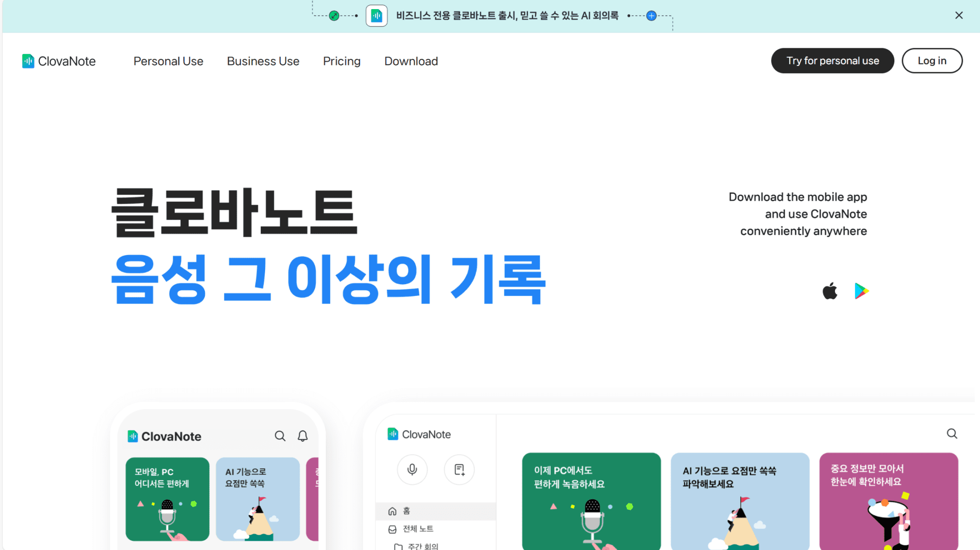This screenshot has height=550, width=980.
Task: Click the Log in button
Action: pyautogui.click(x=932, y=61)
